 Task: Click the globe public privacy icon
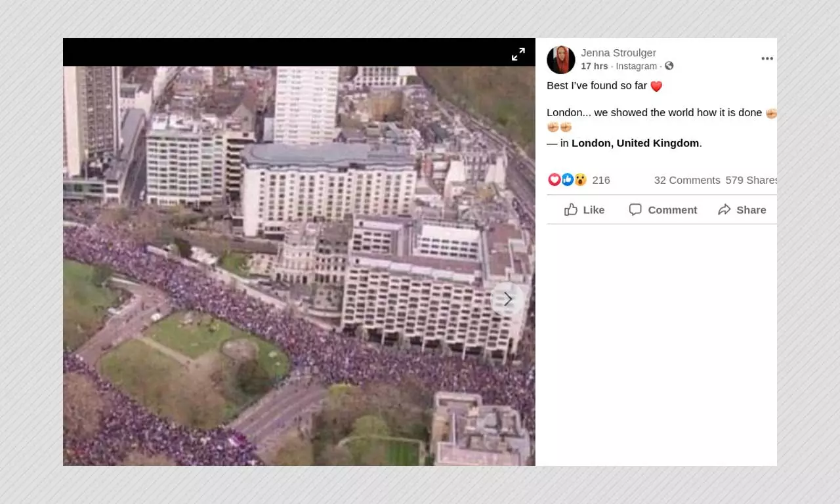[x=669, y=66]
